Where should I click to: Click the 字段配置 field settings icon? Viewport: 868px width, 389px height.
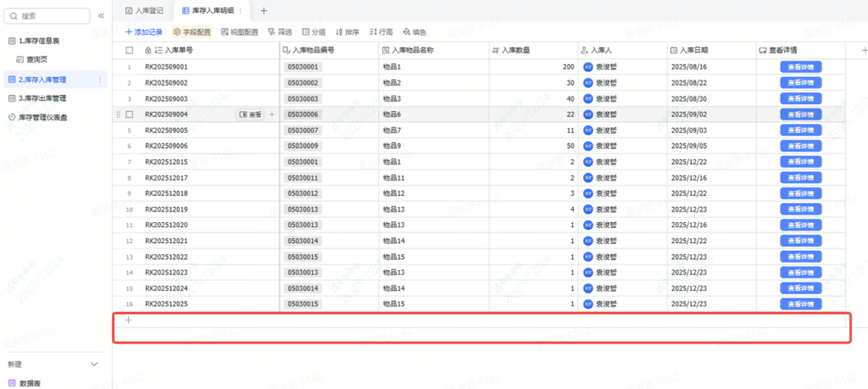(x=177, y=32)
